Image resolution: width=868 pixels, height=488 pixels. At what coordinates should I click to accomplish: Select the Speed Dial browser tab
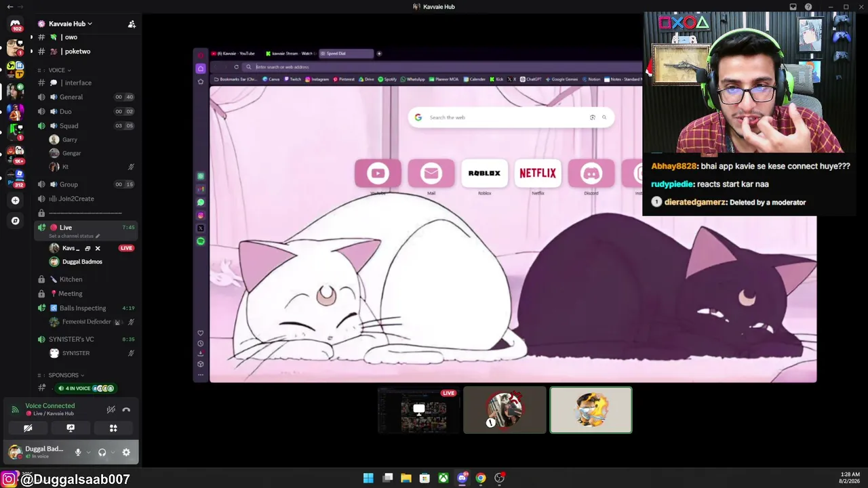pyautogui.click(x=346, y=54)
